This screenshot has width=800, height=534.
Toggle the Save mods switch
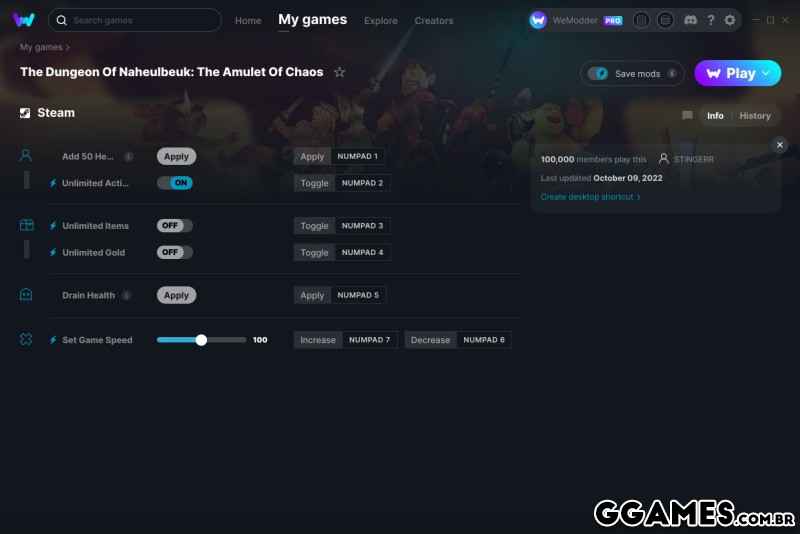tap(597, 74)
